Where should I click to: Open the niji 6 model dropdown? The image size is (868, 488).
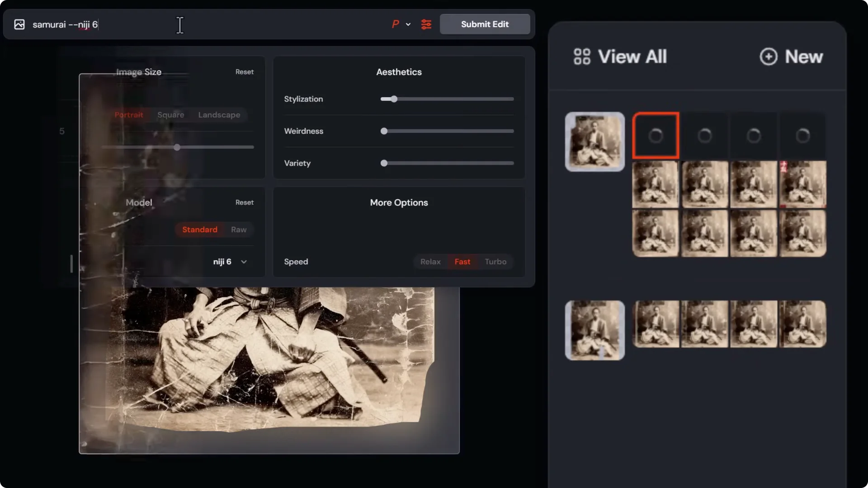(230, 262)
